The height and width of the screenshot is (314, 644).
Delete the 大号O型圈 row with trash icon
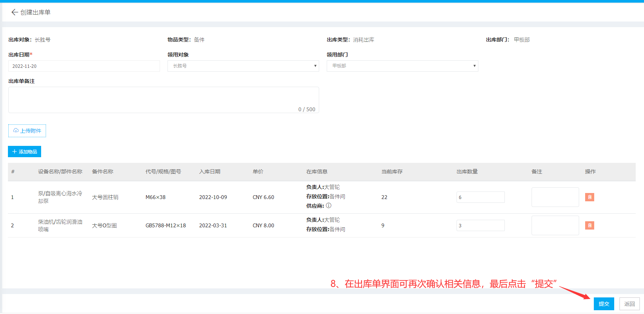point(589,225)
